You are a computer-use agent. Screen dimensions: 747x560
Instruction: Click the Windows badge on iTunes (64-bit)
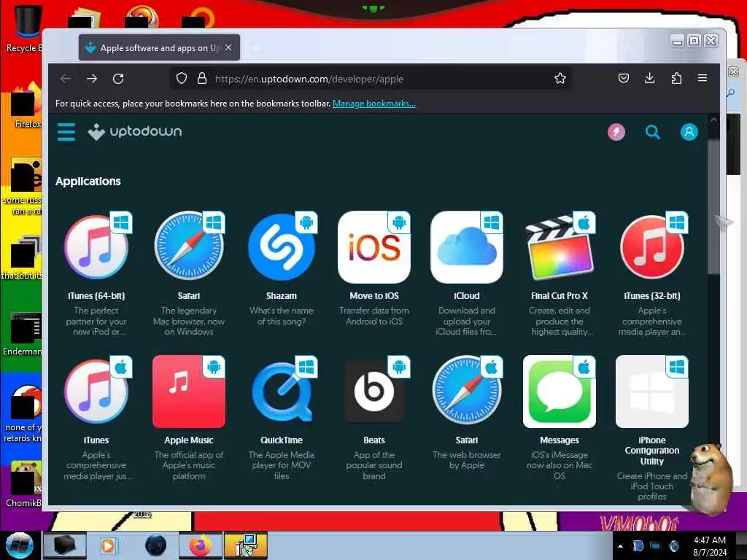coord(121,222)
